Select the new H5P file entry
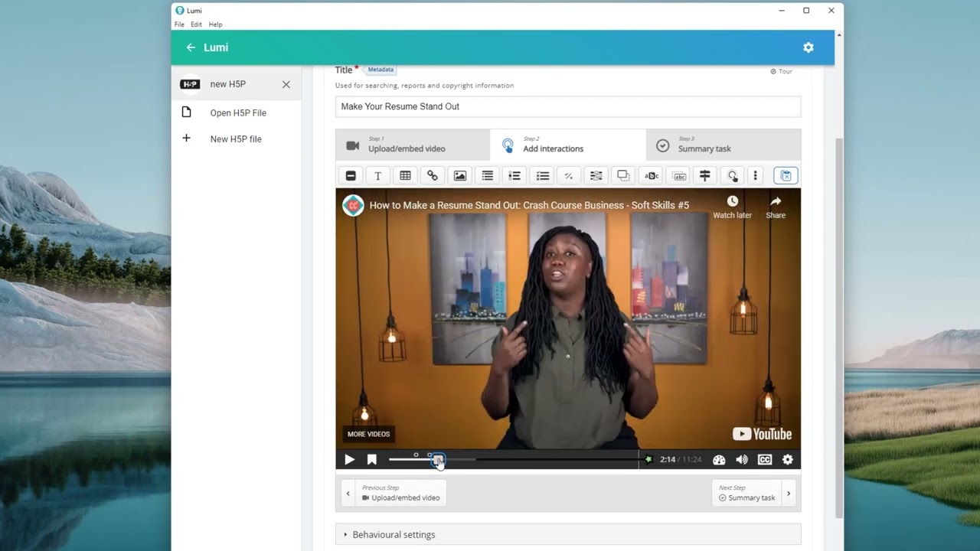The image size is (980, 551). 228,84
